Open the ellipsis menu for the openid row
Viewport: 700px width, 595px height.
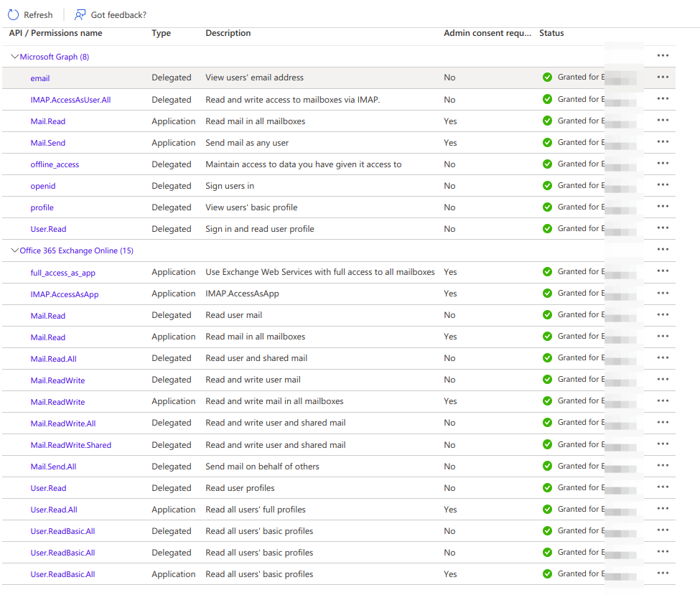(663, 184)
